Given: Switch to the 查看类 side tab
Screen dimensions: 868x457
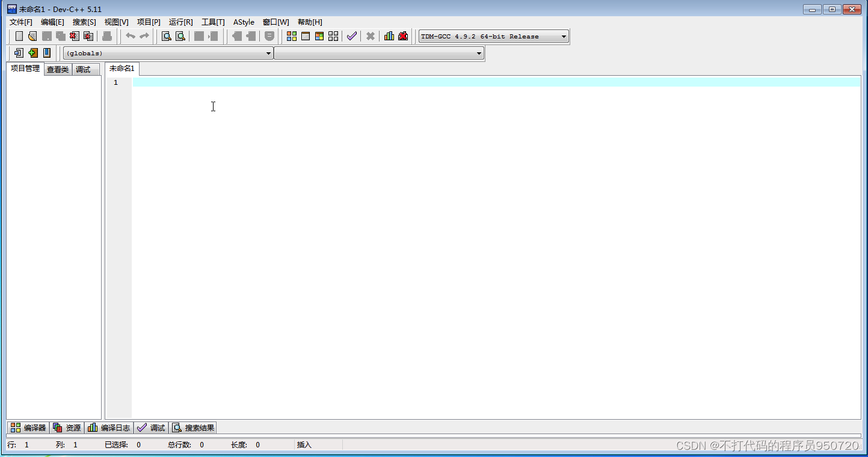Looking at the screenshot, I should [x=58, y=70].
